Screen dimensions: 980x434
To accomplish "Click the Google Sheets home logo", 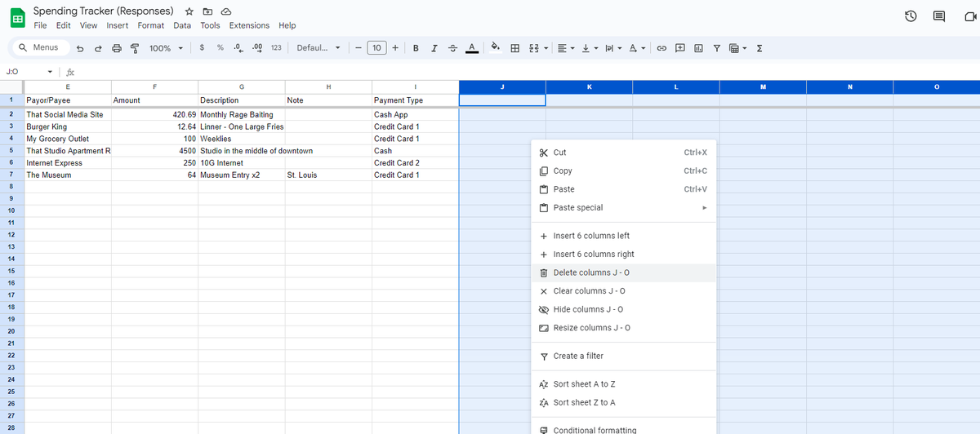I will (16, 17).
